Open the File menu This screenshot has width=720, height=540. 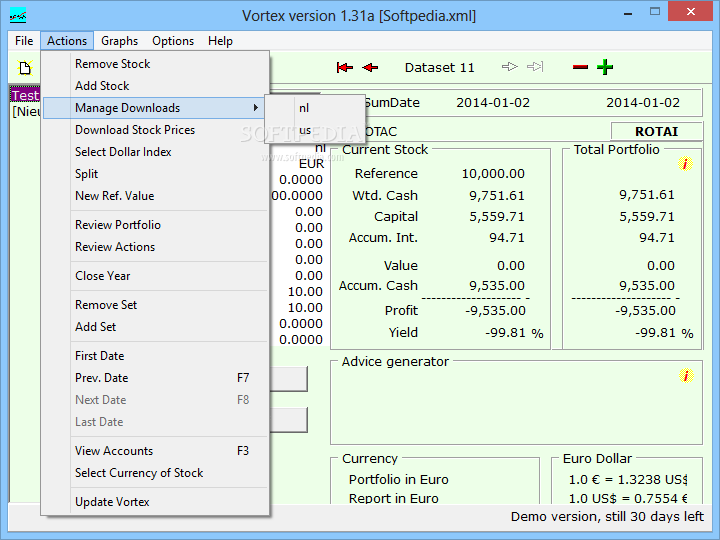(24, 41)
